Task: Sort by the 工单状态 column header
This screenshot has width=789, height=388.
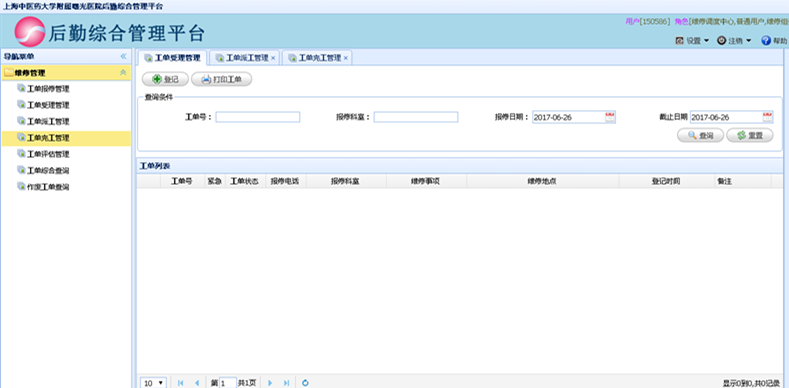Action: [245, 181]
